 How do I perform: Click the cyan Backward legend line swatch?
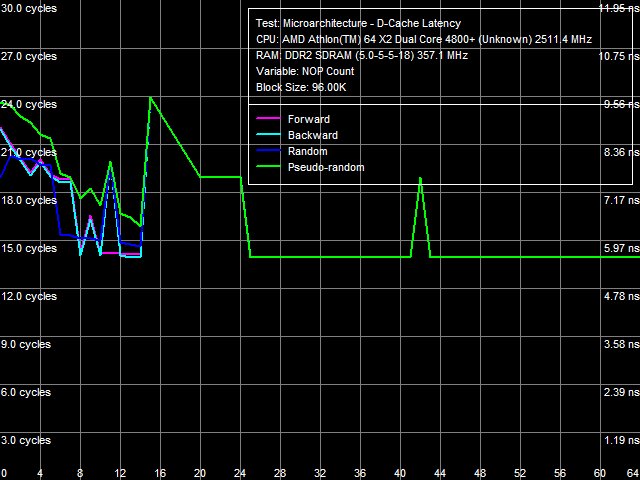click(268, 136)
